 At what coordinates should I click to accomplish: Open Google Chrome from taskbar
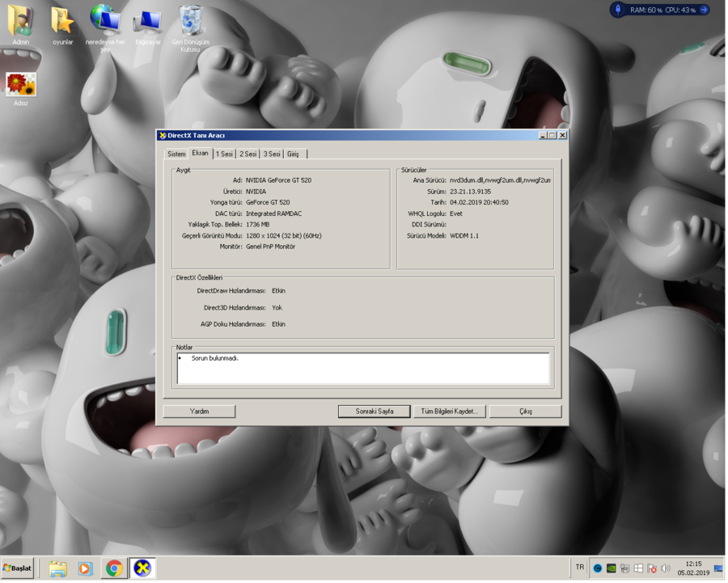114,568
